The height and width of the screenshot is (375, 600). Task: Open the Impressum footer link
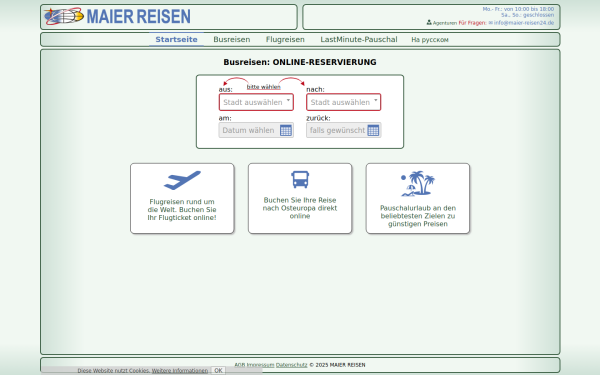tap(261, 365)
